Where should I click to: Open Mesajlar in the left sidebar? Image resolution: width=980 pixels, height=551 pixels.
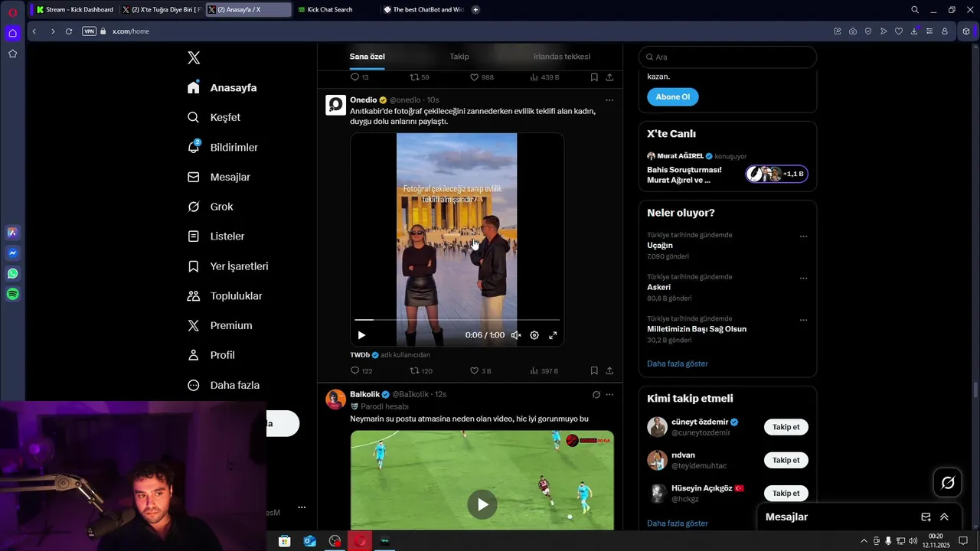coord(218,177)
